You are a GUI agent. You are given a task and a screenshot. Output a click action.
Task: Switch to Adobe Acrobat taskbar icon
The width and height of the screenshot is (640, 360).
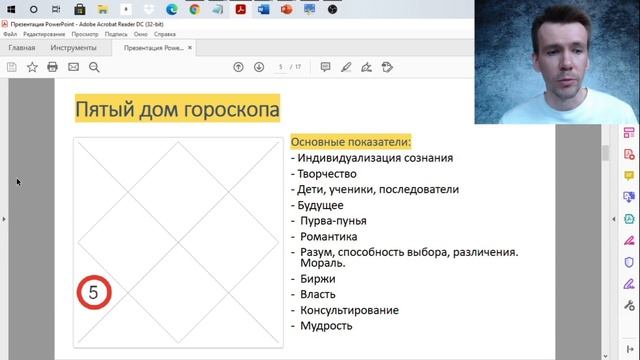coord(241,9)
